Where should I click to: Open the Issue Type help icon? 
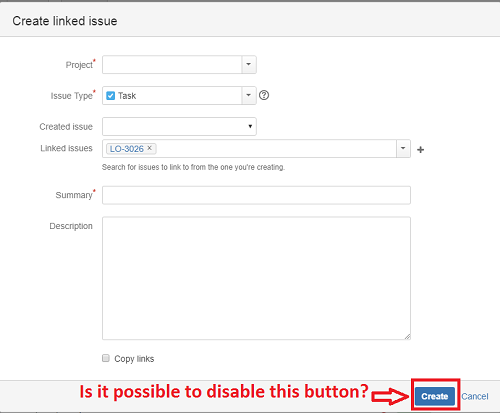[264, 95]
